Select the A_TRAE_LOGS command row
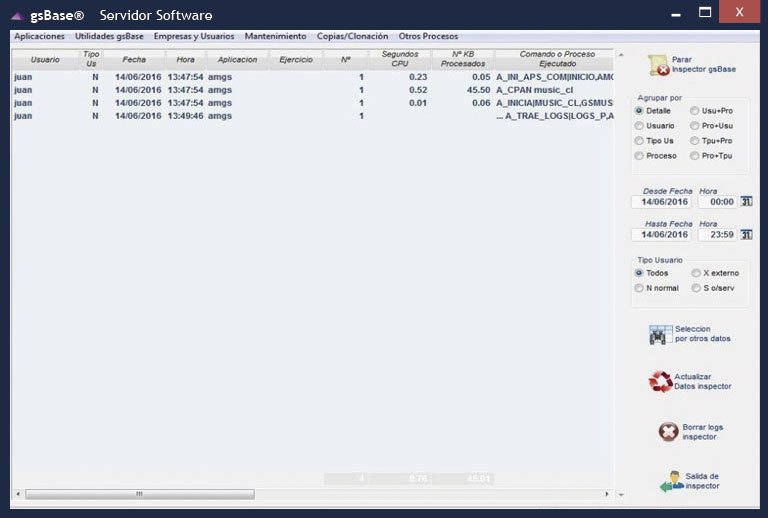Image resolution: width=768 pixels, height=518 pixels. coord(312,116)
